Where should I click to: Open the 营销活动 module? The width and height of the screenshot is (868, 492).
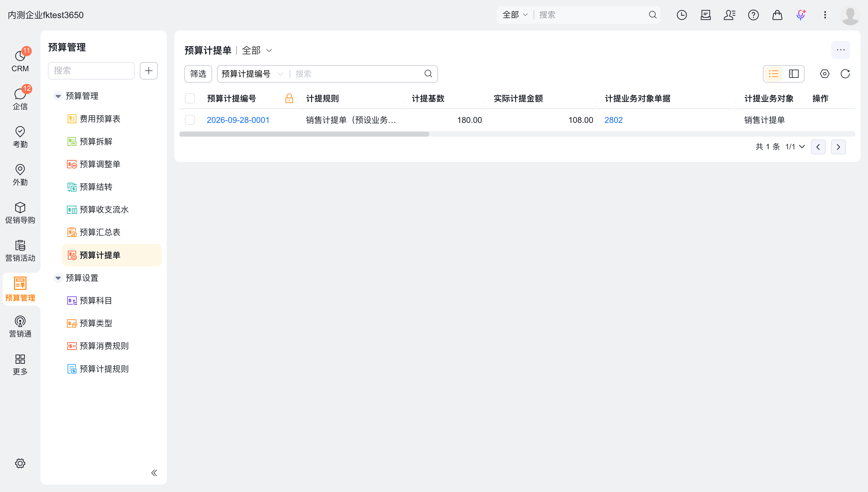[20, 251]
